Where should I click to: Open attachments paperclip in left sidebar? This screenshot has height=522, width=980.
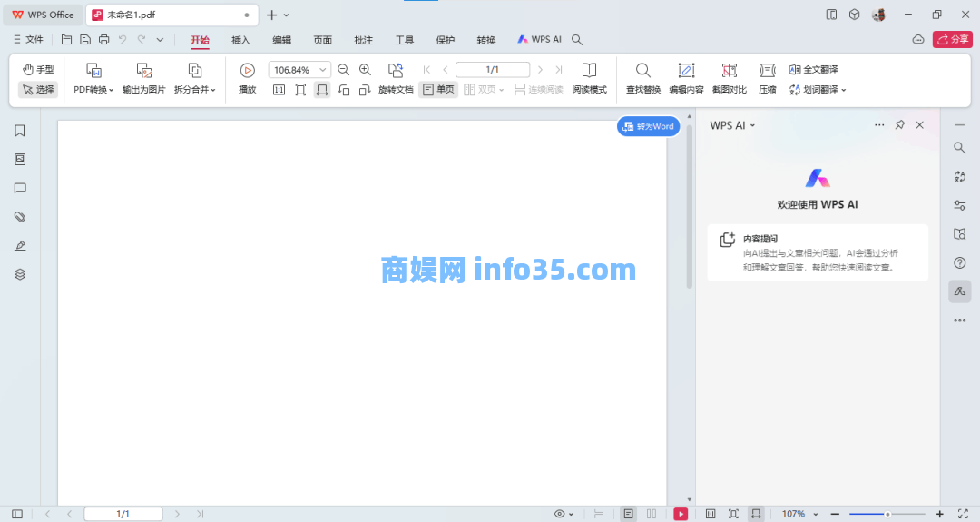point(20,217)
